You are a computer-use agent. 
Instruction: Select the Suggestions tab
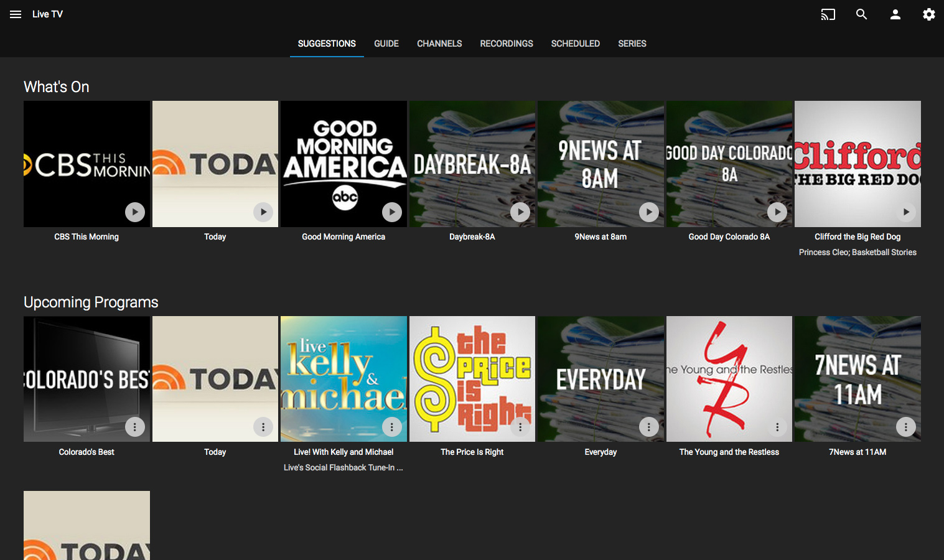(x=327, y=44)
